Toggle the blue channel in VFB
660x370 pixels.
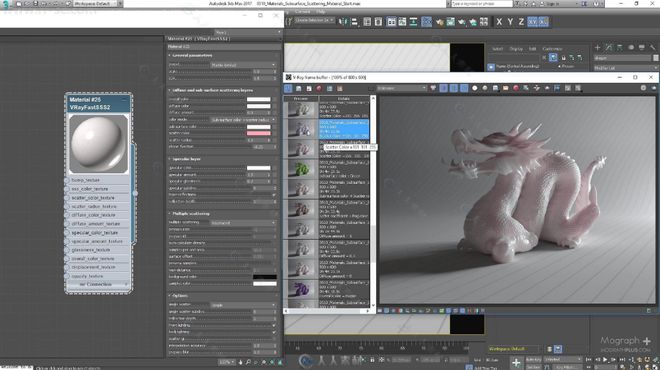[463, 88]
